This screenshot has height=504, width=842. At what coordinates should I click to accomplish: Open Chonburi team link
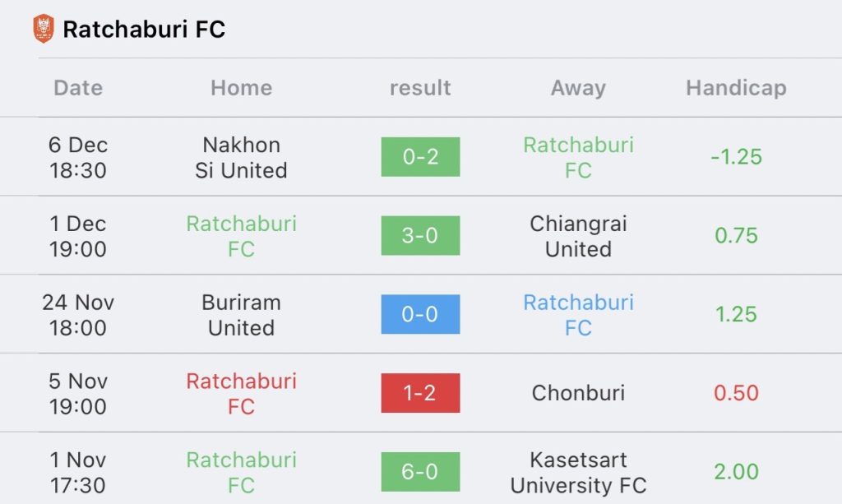[578, 393]
